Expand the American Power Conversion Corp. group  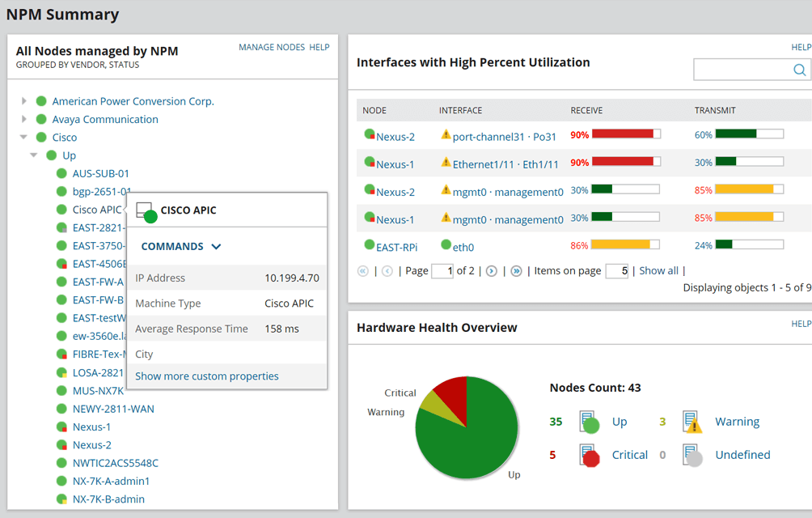(24, 101)
